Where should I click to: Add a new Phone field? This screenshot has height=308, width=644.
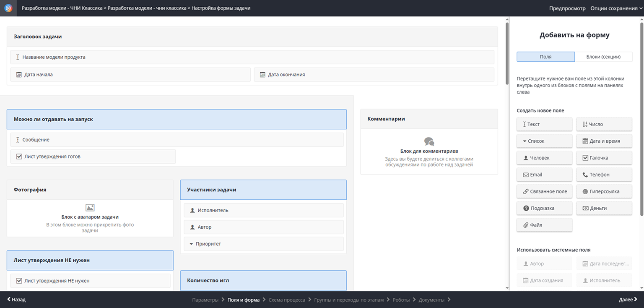click(604, 175)
